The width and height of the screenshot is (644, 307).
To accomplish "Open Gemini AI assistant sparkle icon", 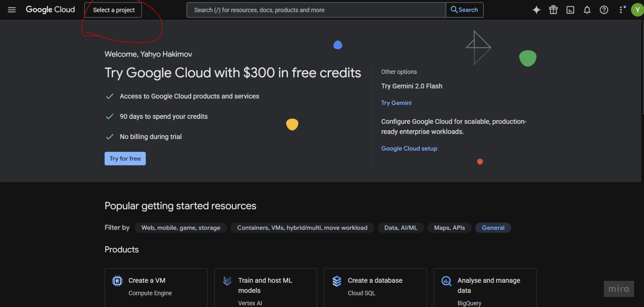I will (x=536, y=10).
